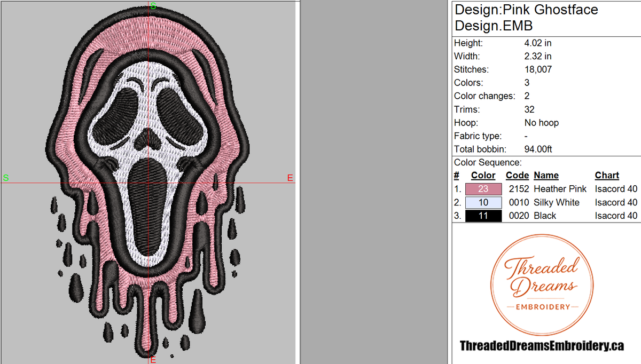
Task: Select the thread name 'Black'
Action: [545, 216]
